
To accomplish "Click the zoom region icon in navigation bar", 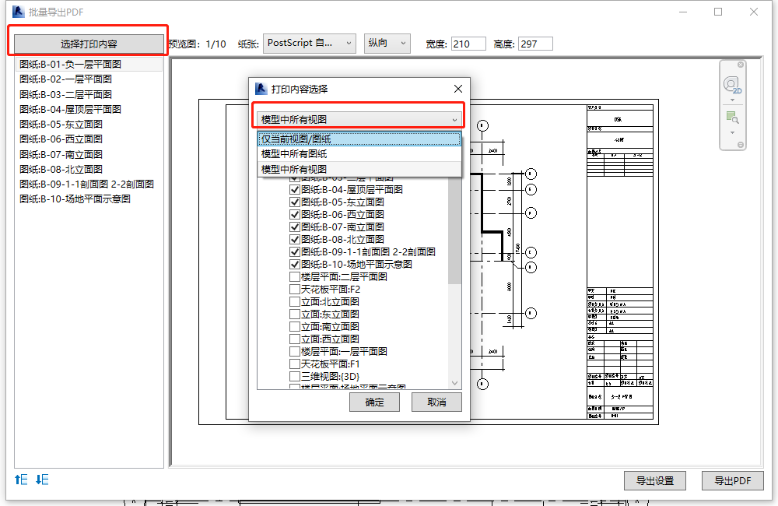I will click(732, 118).
